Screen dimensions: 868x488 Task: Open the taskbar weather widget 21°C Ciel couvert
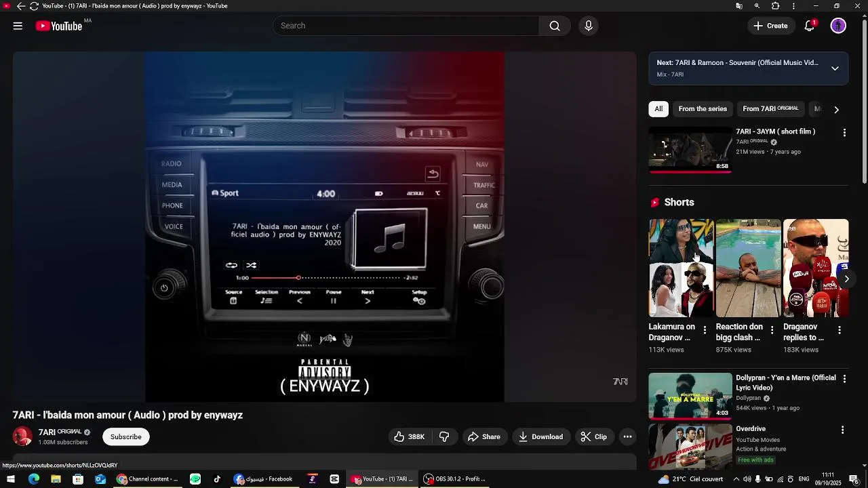point(691,479)
